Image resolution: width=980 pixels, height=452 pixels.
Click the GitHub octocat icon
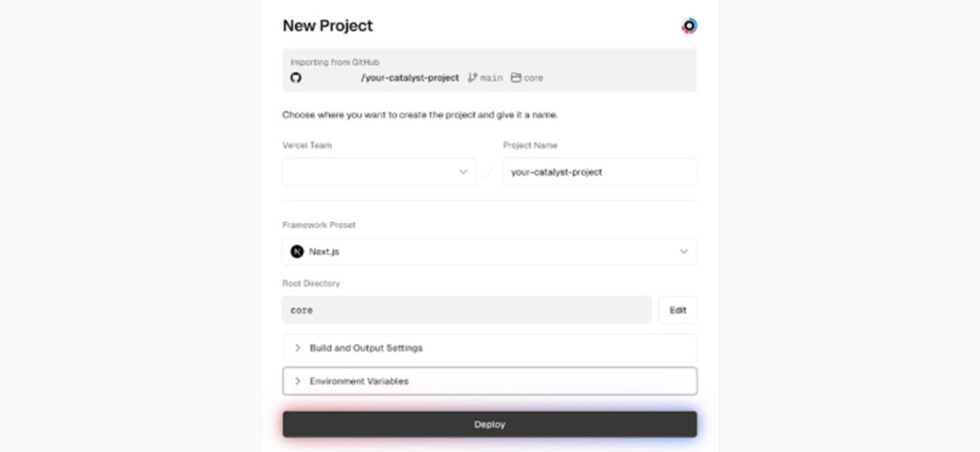[x=296, y=78]
